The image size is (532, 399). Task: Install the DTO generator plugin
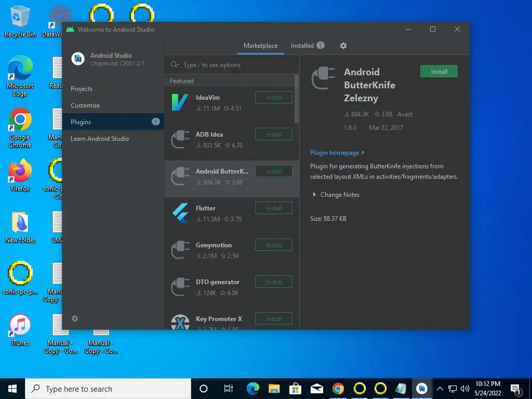coord(274,282)
